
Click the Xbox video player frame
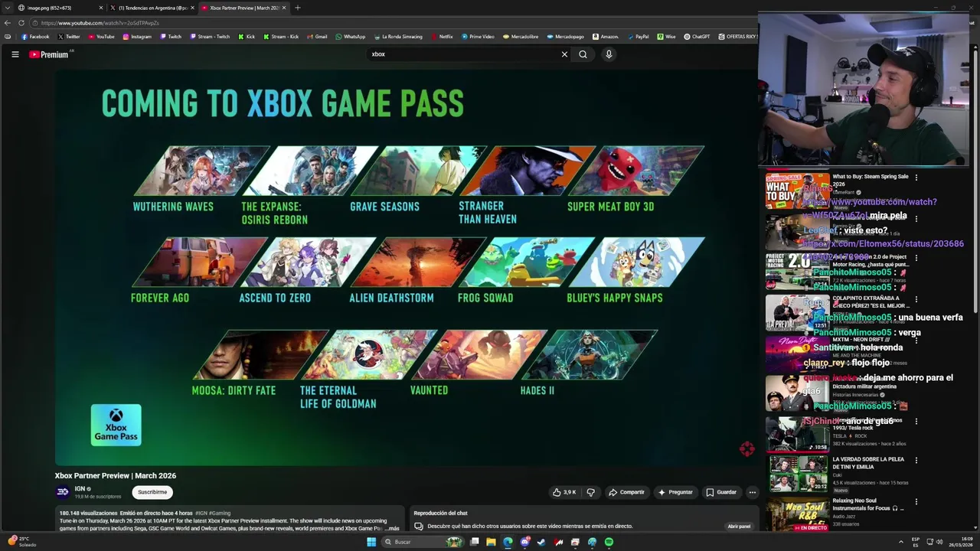(x=406, y=266)
